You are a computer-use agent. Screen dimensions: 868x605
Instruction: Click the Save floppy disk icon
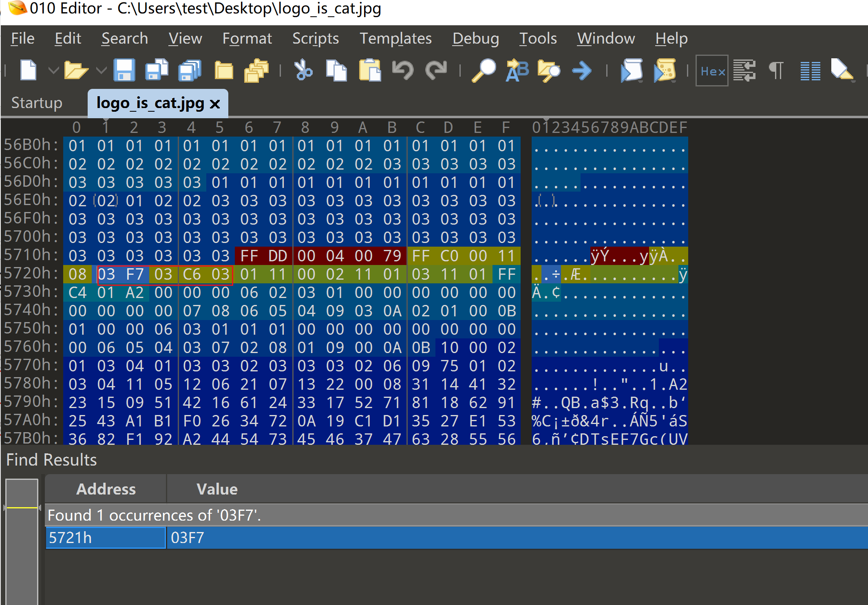[124, 71]
